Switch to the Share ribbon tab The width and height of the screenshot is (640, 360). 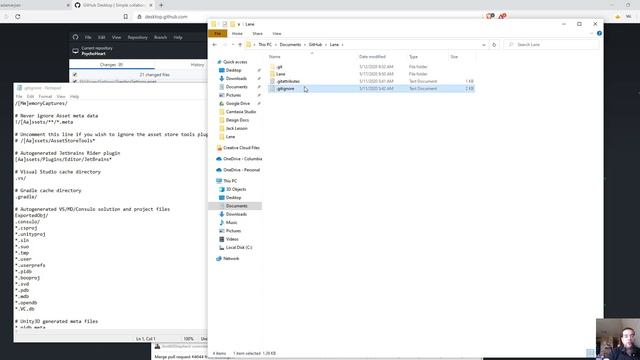coord(258,33)
